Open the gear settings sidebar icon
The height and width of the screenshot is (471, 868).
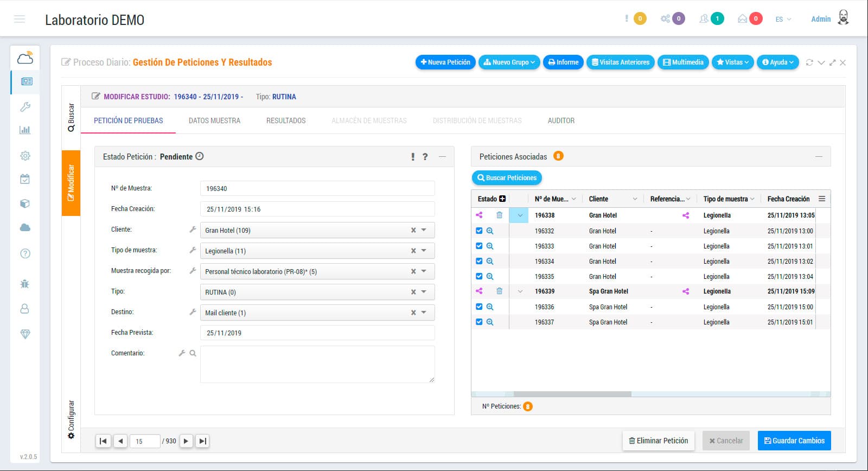coord(25,156)
